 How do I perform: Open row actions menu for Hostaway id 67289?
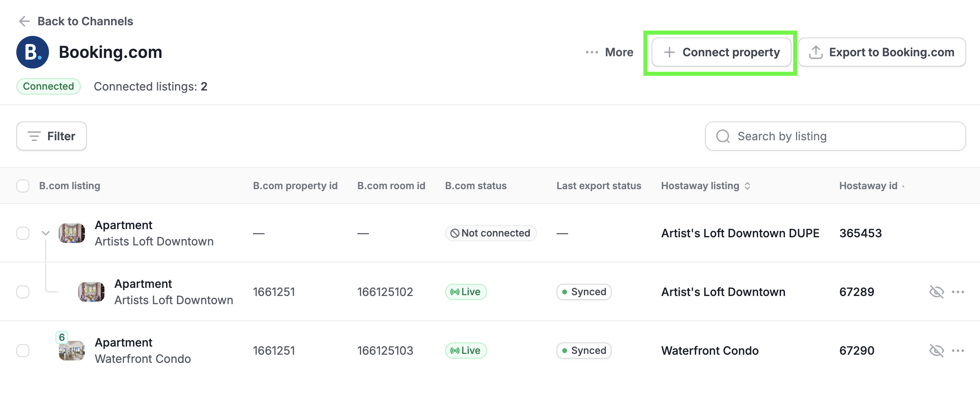click(958, 292)
